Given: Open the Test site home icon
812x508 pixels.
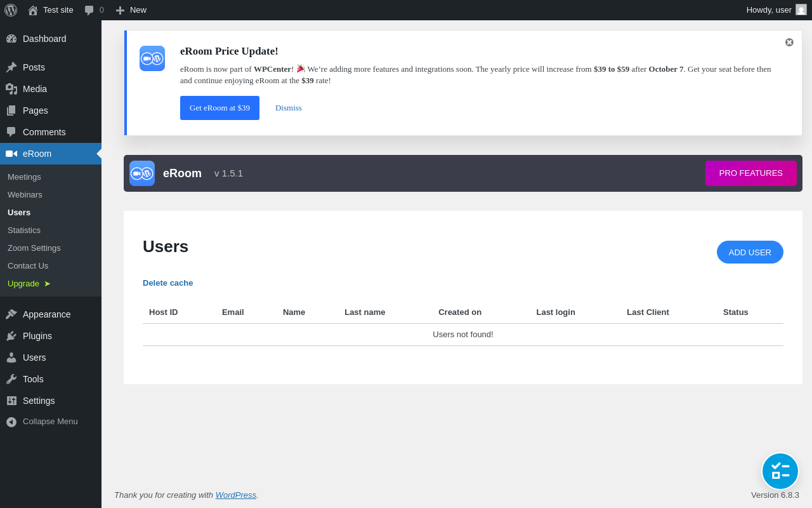Looking at the screenshot, I should (x=33, y=10).
